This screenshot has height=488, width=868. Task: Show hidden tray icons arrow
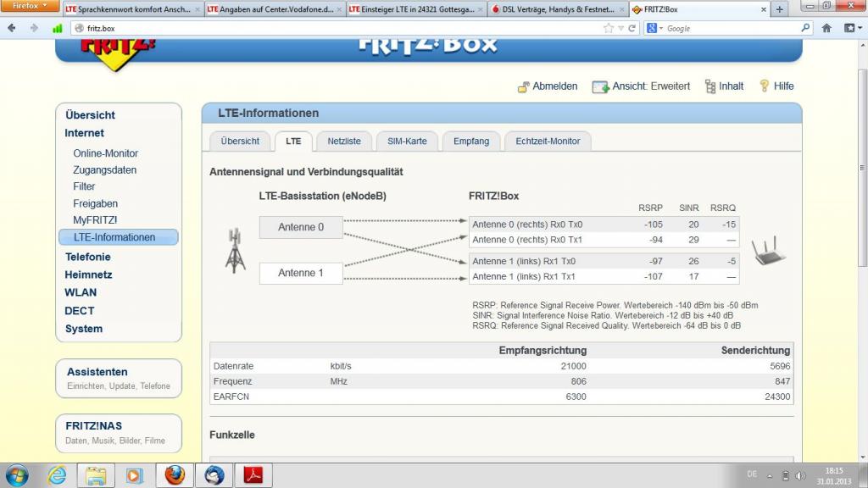coord(770,476)
